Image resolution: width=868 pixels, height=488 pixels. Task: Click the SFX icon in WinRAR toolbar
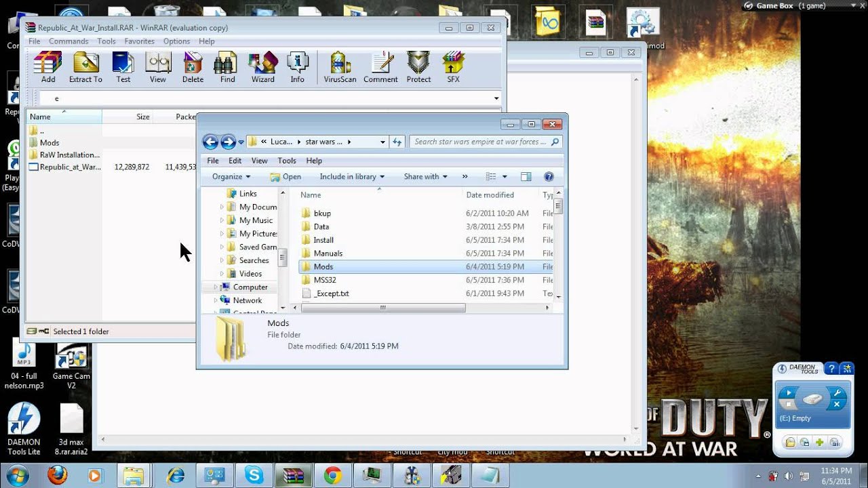point(453,68)
